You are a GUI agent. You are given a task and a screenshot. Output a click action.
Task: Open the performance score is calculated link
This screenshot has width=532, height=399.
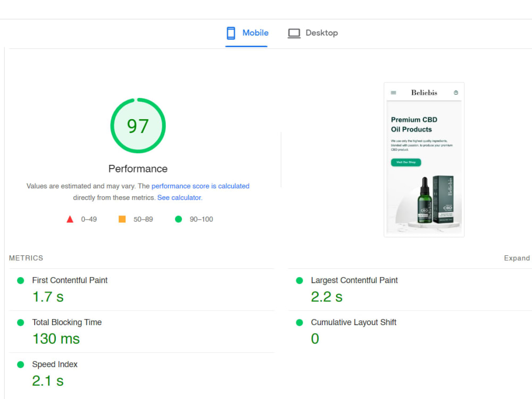coord(200,186)
